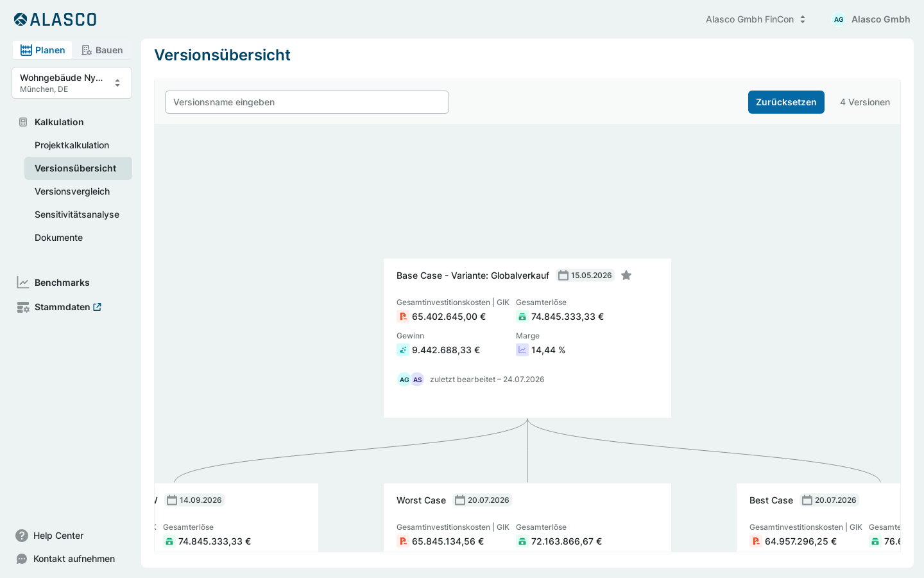Click the red GIK icon beside 64.957.296,25 €
The height and width of the screenshot is (578, 924).
click(756, 541)
